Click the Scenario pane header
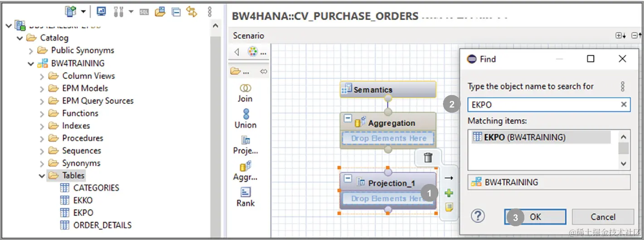This screenshot has width=644, height=240. pos(248,35)
